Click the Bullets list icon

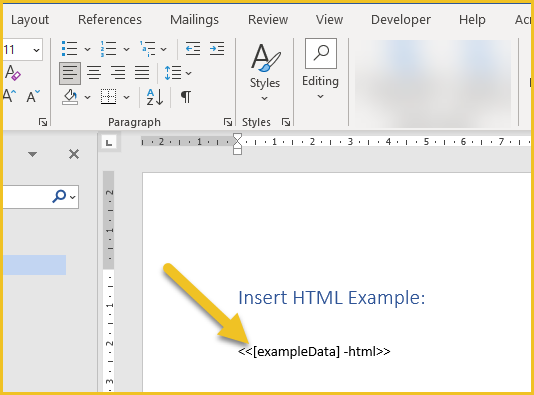click(69, 49)
